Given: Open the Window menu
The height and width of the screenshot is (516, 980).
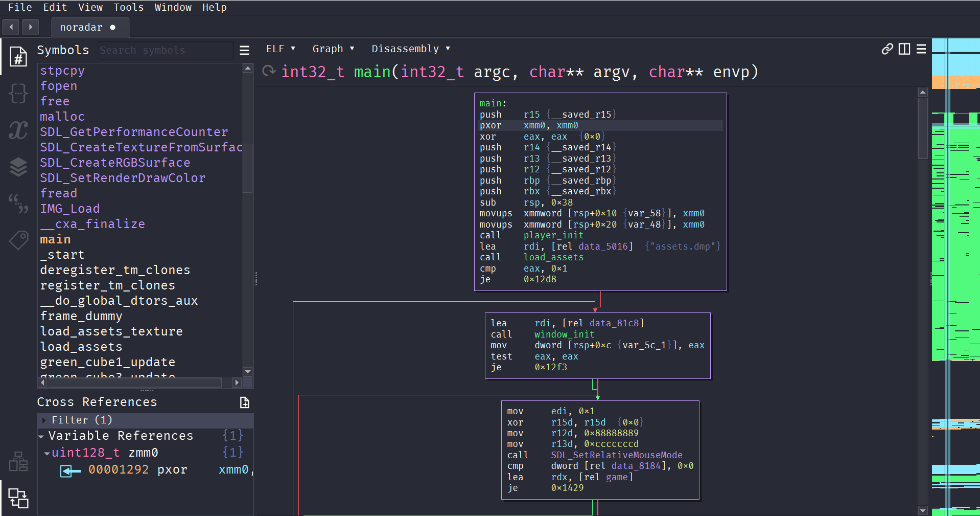Looking at the screenshot, I should click(x=173, y=7).
